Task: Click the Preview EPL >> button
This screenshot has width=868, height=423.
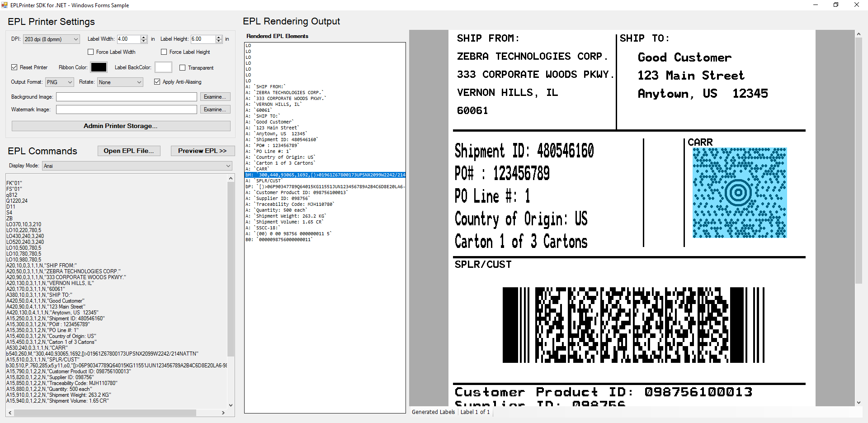Action: [202, 151]
